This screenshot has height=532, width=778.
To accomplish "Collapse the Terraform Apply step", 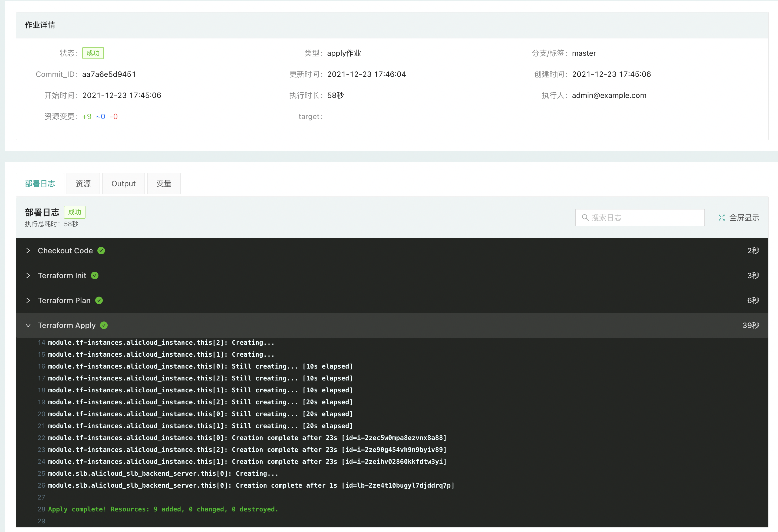I will pos(28,325).
